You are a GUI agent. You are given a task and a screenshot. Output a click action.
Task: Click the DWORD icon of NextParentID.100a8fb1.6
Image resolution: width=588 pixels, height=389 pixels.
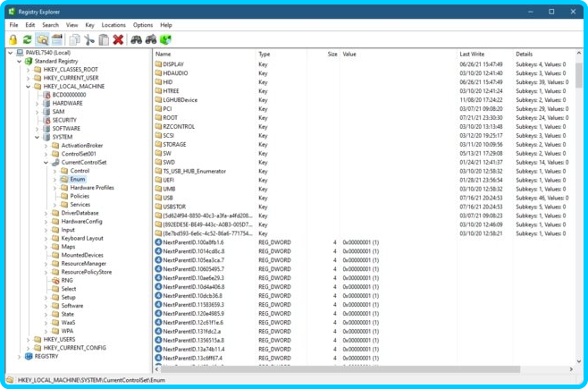point(158,242)
